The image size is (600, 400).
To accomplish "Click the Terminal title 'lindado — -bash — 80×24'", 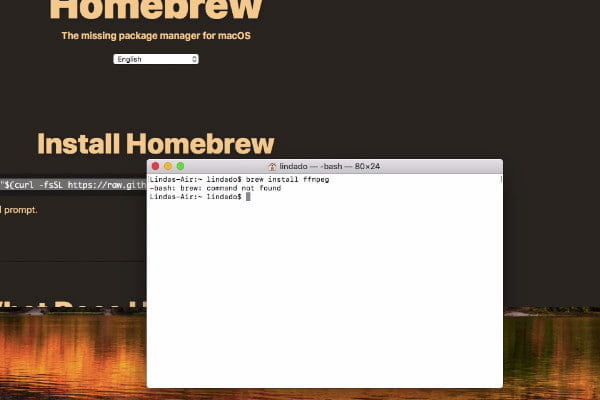I will click(x=329, y=167).
